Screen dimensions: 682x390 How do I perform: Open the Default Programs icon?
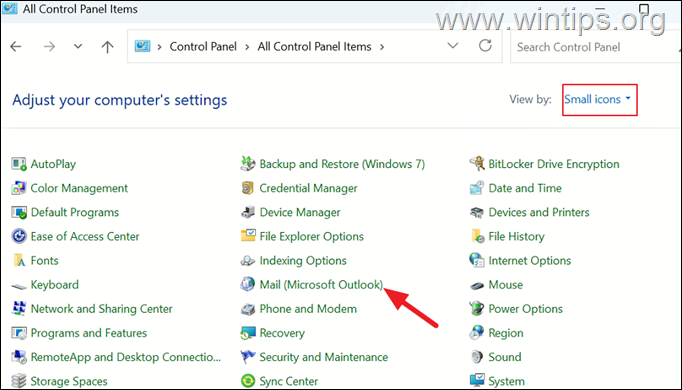[19, 212]
